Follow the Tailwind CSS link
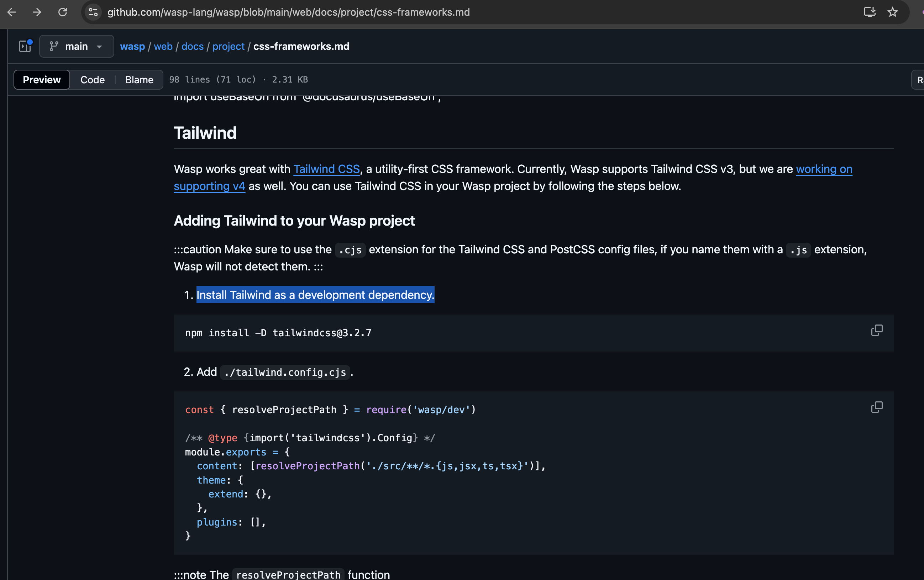Screen dimensions: 924x580 tap(326, 169)
